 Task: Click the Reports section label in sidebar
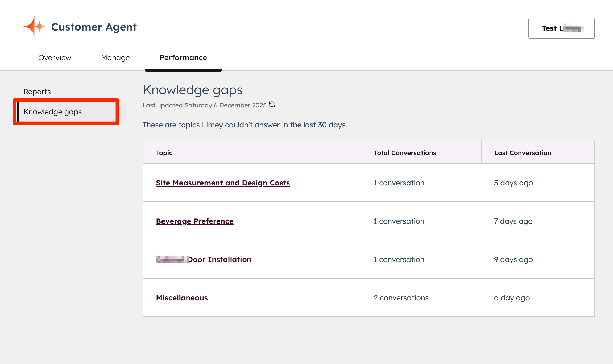pos(37,91)
